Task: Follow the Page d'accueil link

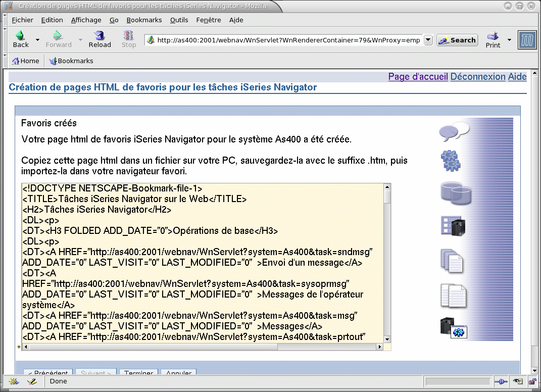Action: point(418,77)
